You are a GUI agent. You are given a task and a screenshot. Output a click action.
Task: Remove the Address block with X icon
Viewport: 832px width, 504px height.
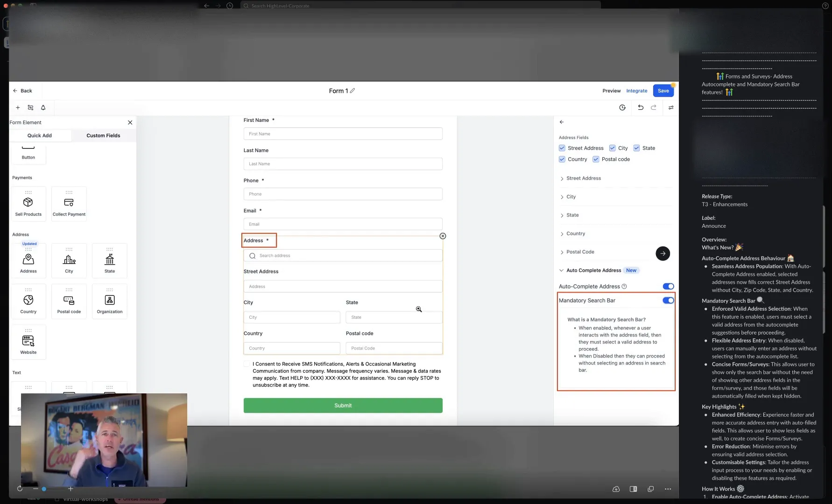443,236
